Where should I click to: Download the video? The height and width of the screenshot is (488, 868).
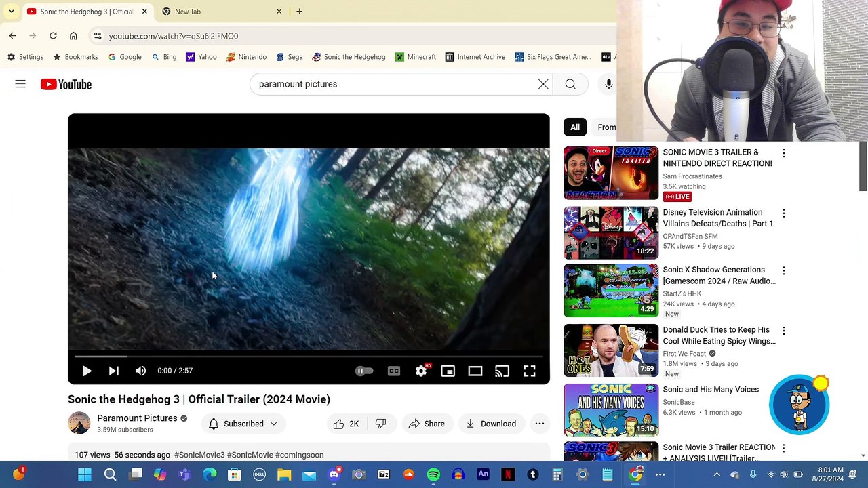491,424
